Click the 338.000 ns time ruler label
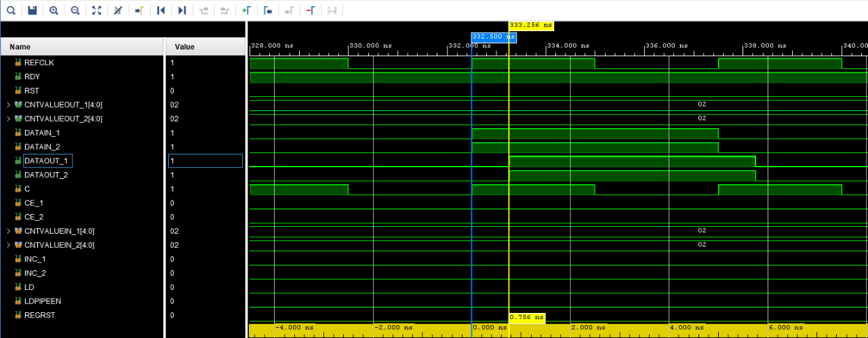Screen dimensions: 868x338 point(764,45)
